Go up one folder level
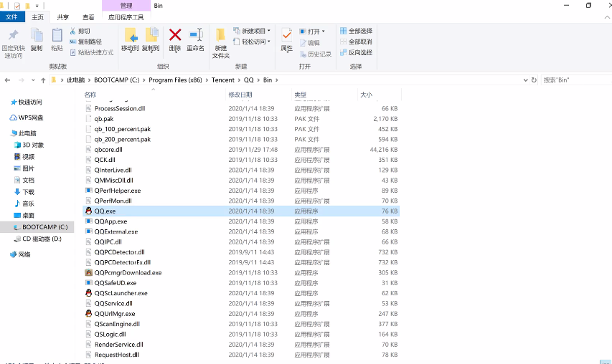Viewport: 612px width, 364px height. click(x=43, y=80)
